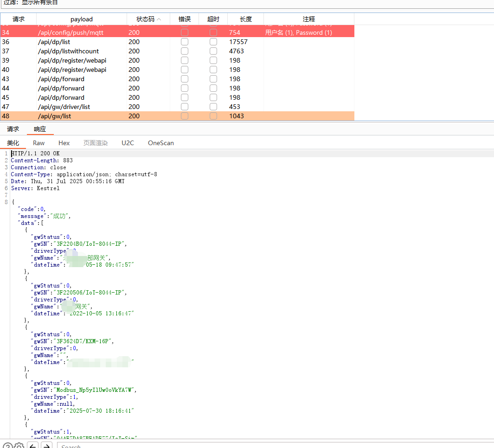Sort by the payload column header
This screenshot has width=494, height=448.
82,19
